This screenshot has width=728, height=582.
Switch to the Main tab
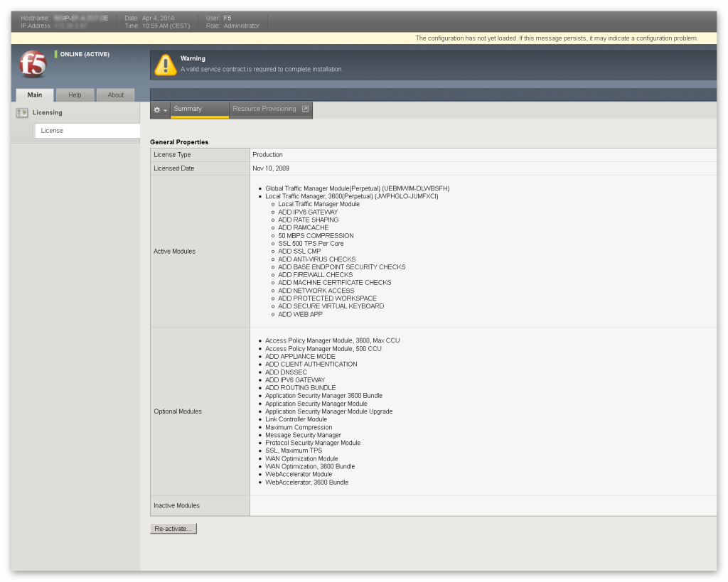(x=35, y=95)
